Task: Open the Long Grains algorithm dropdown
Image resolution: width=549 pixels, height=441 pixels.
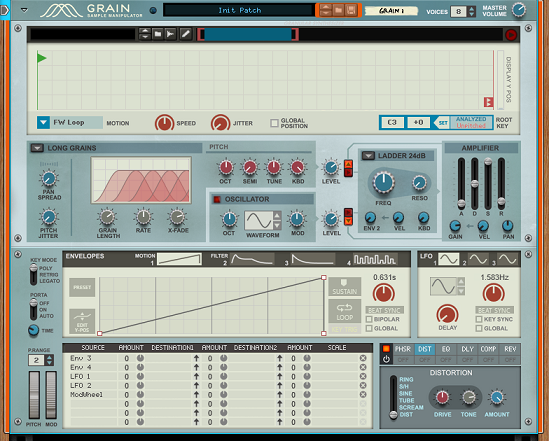Action: [37, 148]
